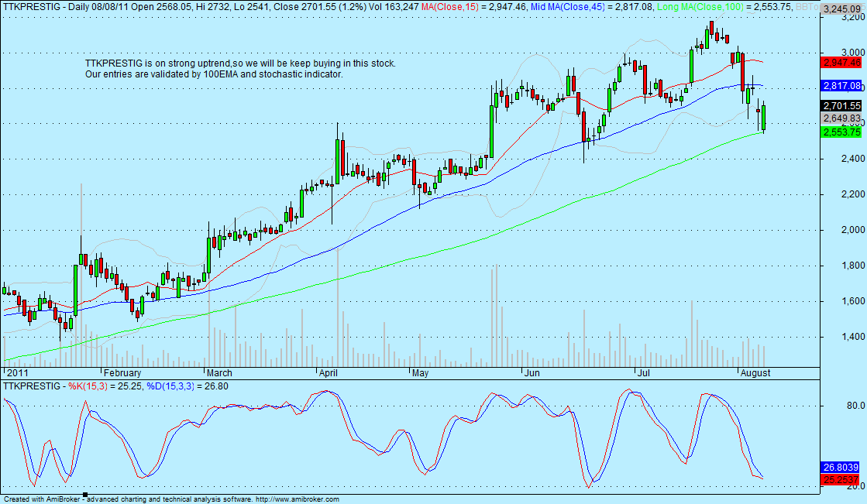This screenshot has height=504, width=867.
Task: Select the green 'Long MA(Close,100) = 2,553.75' legend
Action: click(x=724, y=7)
